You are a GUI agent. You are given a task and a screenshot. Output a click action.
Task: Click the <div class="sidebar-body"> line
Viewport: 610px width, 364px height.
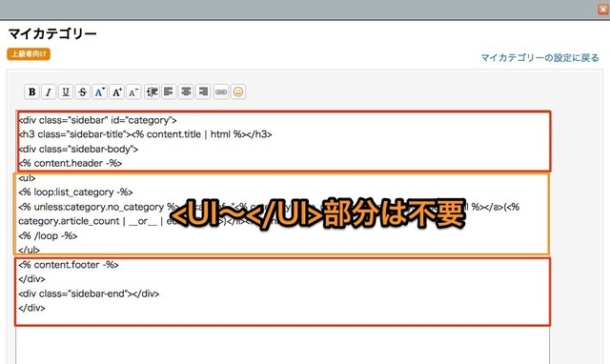pyautogui.click(x=78, y=149)
